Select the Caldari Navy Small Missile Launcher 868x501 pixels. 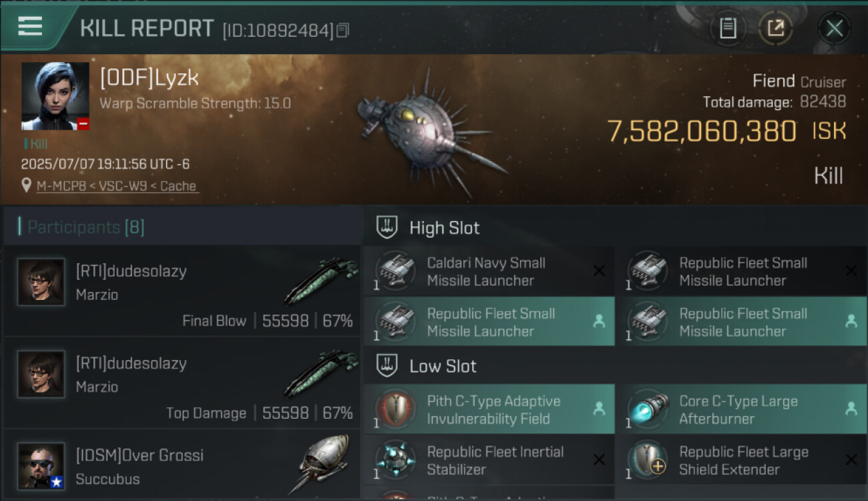coord(487,272)
